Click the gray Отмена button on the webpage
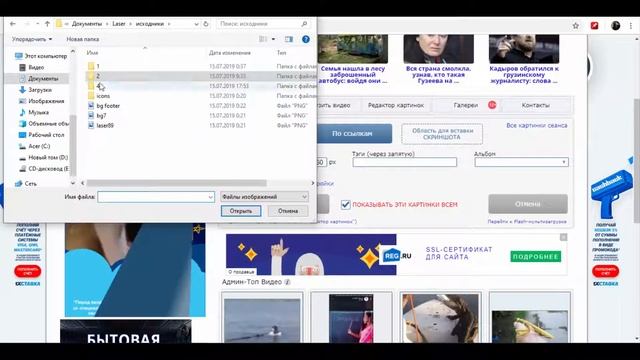Image resolution: width=640 pixels, height=360 pixels. point(528,204)
